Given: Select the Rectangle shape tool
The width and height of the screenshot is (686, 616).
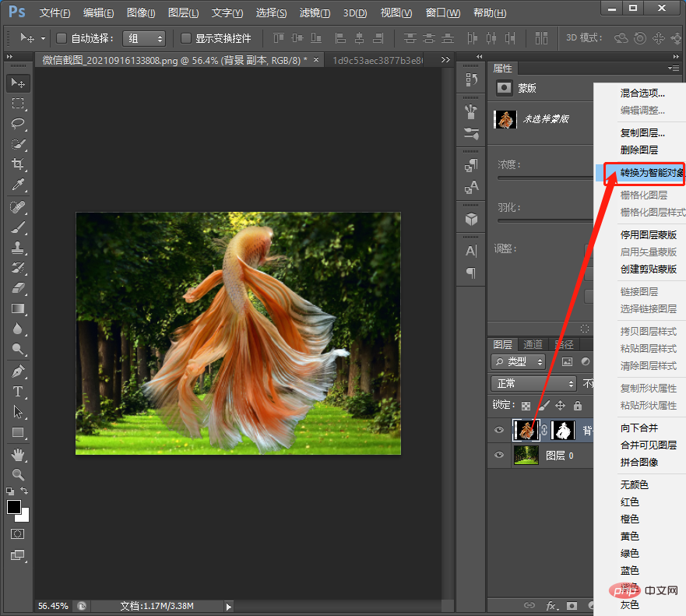Looking at the screenshot, I should 18,433.
